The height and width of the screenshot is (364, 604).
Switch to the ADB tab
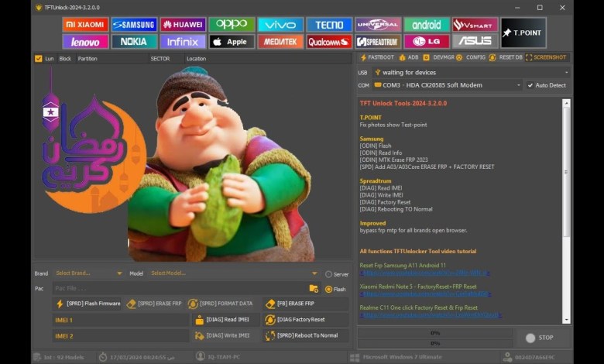(x=409, y=57)
